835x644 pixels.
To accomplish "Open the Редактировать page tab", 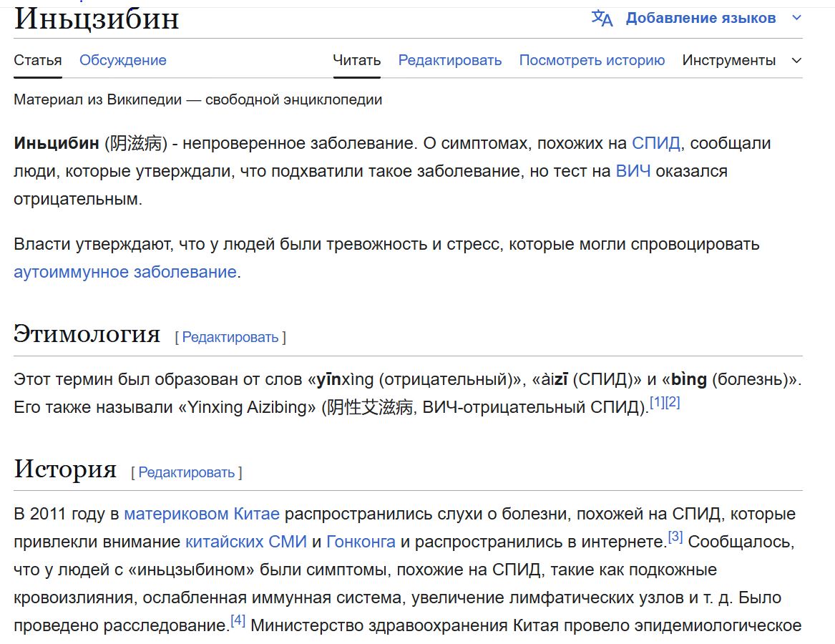I will click(450, 60).
